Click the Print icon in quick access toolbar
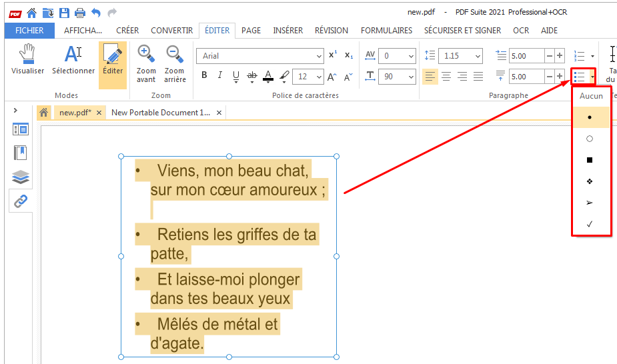This screenshot has height=364, width=617. [x=80, y=13]
